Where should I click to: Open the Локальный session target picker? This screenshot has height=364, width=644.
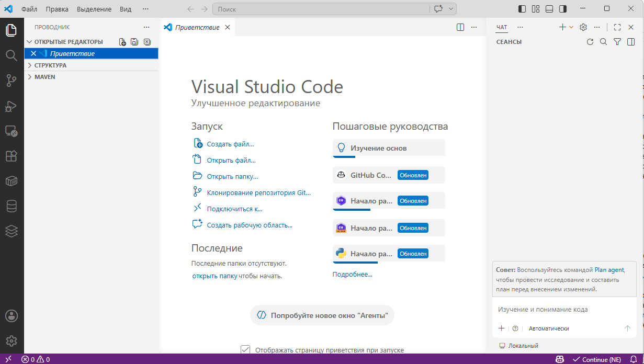[518, 346]
